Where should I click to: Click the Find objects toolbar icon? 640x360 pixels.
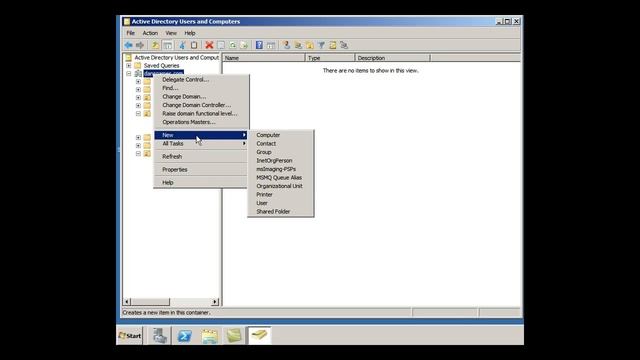pyautogui.click(x=333, y=45)
